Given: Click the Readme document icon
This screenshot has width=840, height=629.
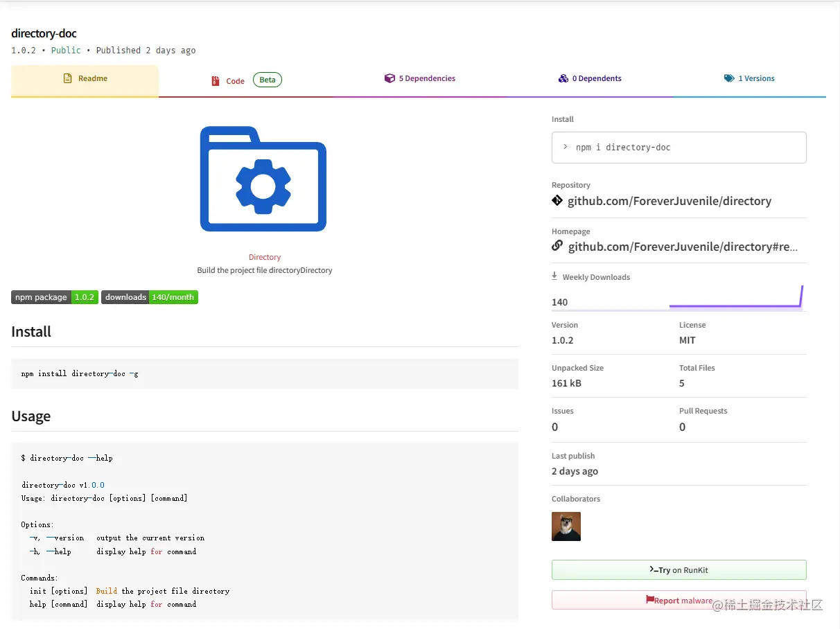Looking at the screenshot, I should 67,79.
